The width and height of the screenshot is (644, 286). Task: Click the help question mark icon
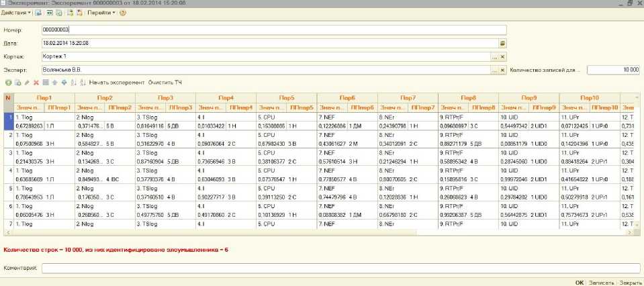click(x=123, y=13)
